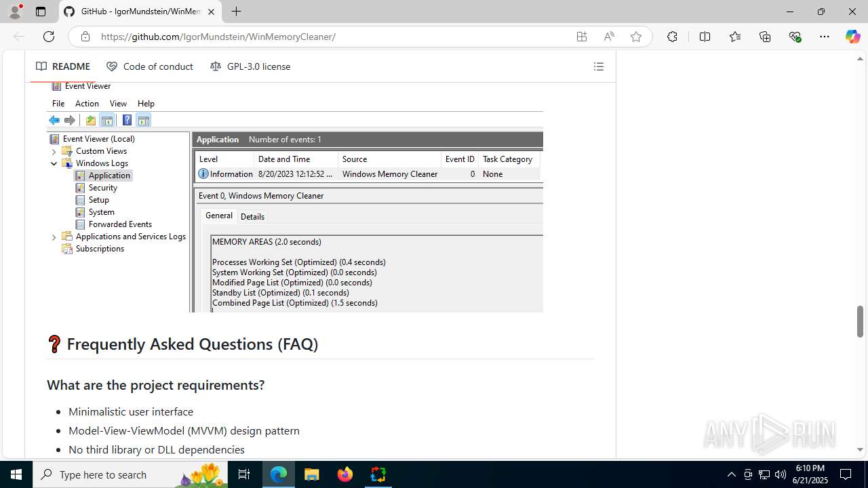This screenshot has height=488, width=868.
Task: Add this page to favorites star
Action: point(636,37)
